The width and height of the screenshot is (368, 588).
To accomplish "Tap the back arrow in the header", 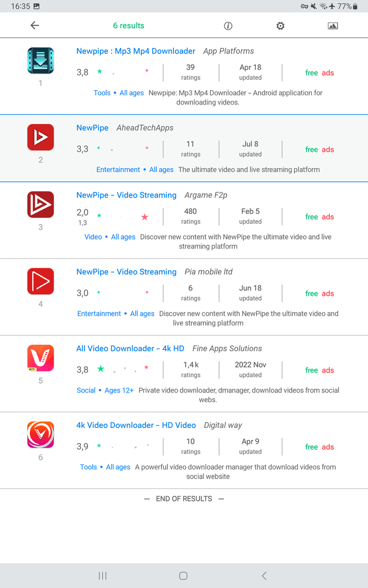I will point(35,26).
